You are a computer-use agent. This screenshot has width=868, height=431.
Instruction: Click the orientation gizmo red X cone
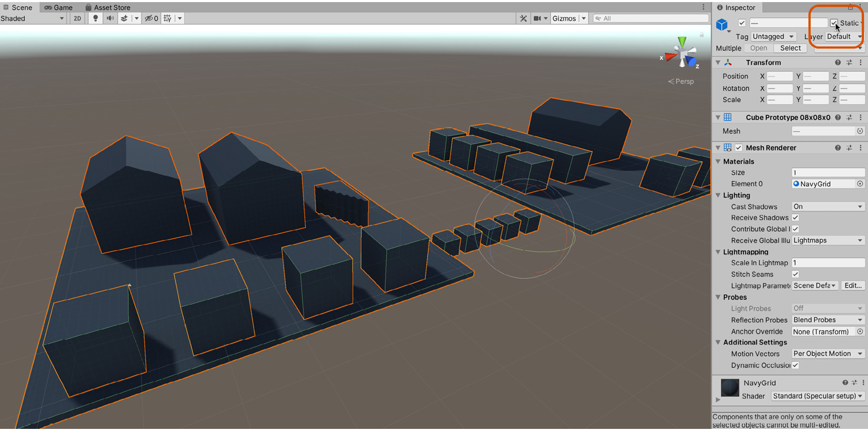point(670,56)
